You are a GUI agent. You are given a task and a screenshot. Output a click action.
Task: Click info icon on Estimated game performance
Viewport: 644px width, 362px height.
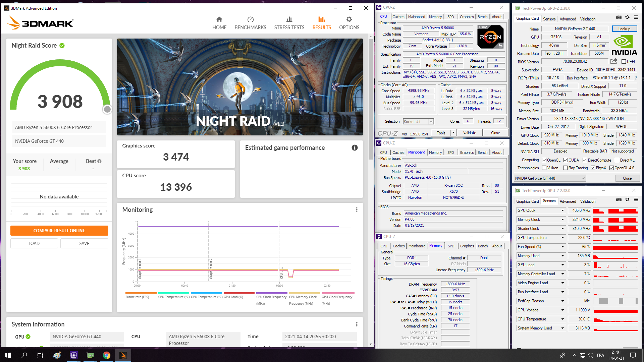(x=355, y=148)
